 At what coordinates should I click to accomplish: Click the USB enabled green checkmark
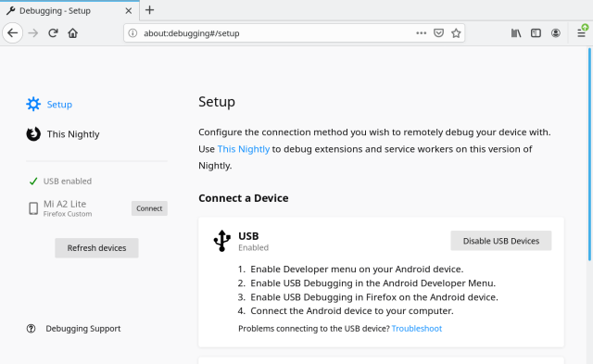pos(33,182)
